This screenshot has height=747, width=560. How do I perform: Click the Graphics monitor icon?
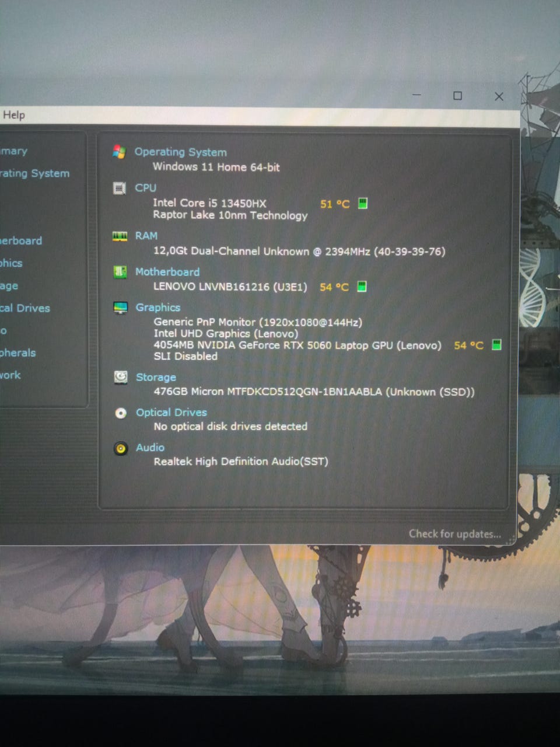(x=120, y=308)
